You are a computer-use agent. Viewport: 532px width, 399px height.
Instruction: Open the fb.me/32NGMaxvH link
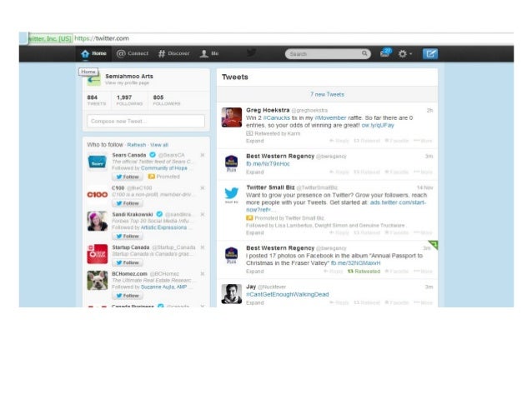click(x=355, y=263)
